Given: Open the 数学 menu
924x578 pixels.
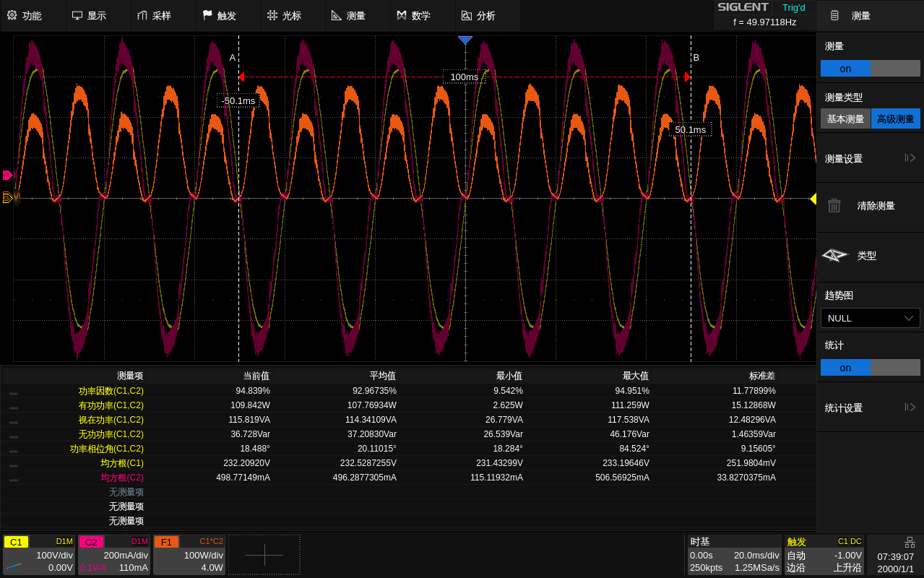Looking at the screenshot, I should click(x=413, y=15).
